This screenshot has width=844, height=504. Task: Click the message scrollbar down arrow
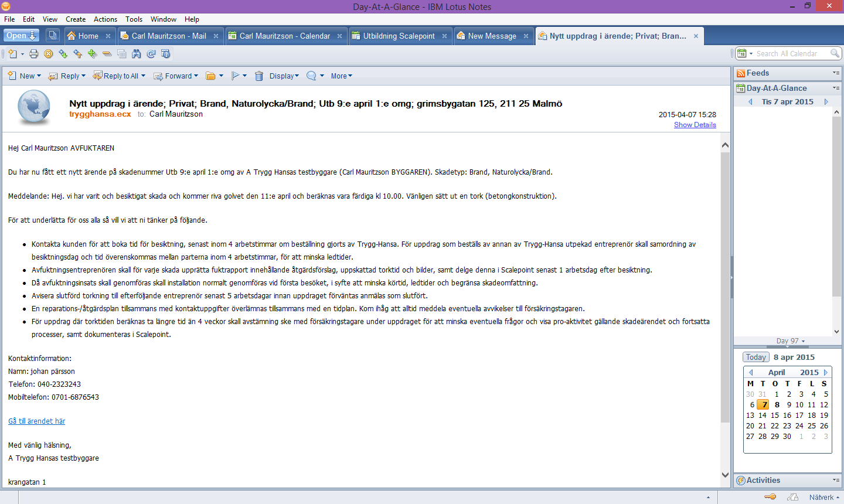[725, 475]
